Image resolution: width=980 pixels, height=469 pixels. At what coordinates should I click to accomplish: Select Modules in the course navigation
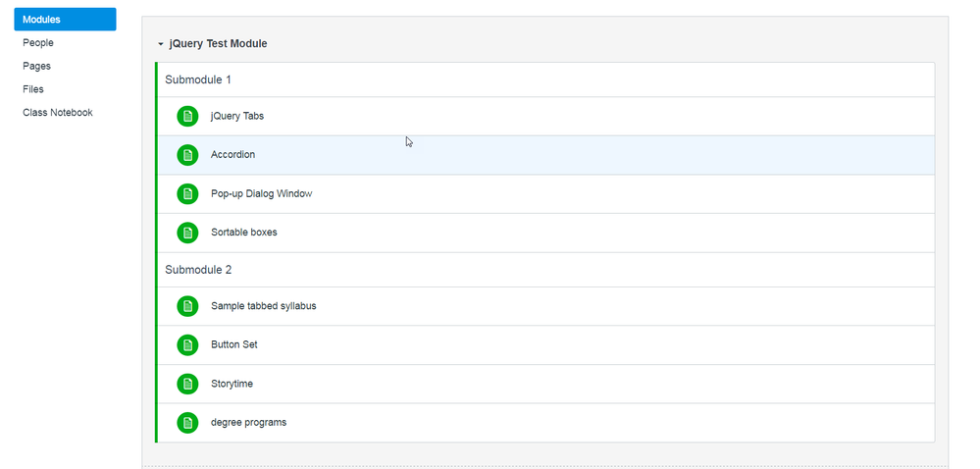click(65, 20)
